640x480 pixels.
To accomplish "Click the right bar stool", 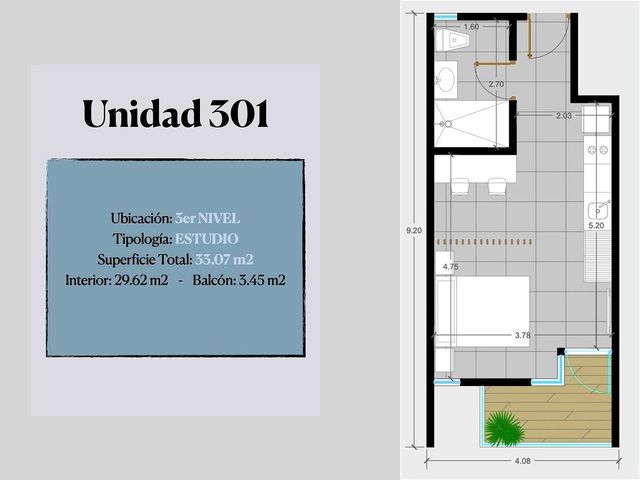I will (x=497, y=186).
